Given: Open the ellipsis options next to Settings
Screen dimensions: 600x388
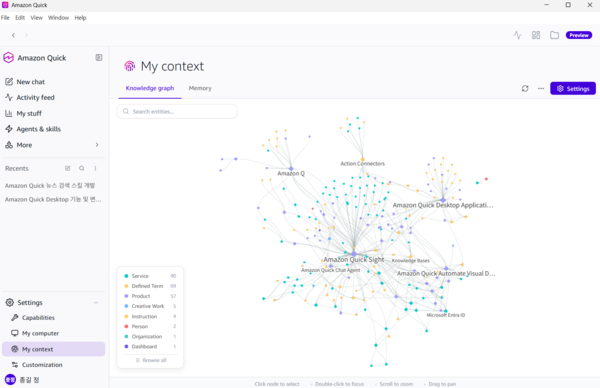Looking at the screenshot, I should pos(541,88).
